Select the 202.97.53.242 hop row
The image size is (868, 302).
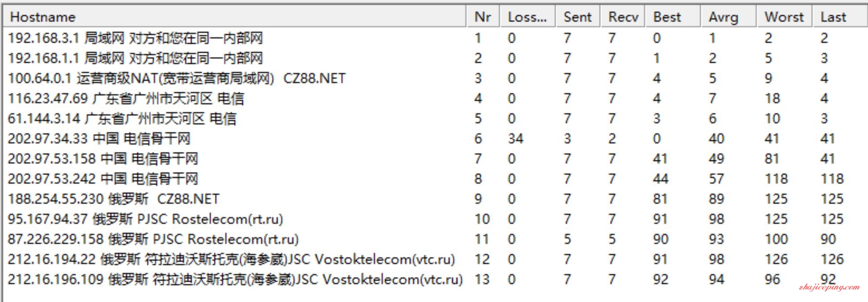point(434,179)
